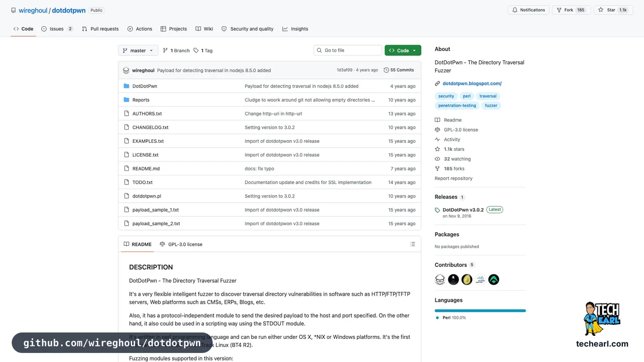Open the TODO.txt file
Image resolution: width=644 pixels, height=362 pixels.
coord(142,183)
